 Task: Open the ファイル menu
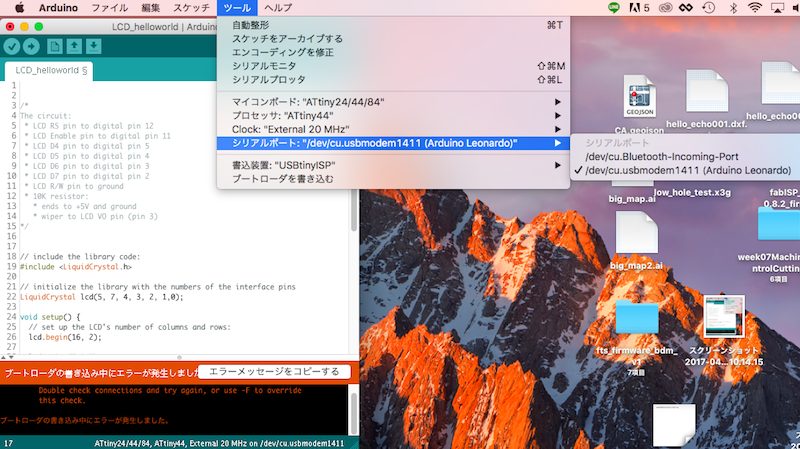point(109,8)
